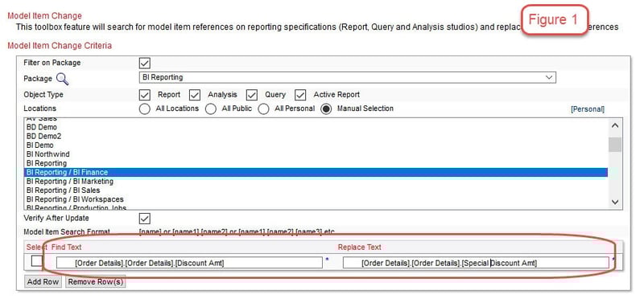Open the BI Reporting package dropdown
The image size is (644, 299).
(x=348, y=77)
